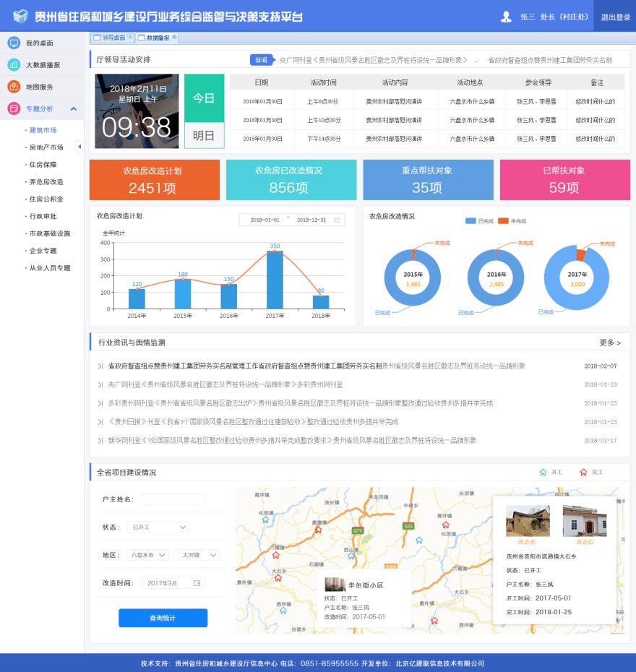Viewport: 636px width, 672px height.
Task: Select 住房公积金 submenu item
Action: (46, 199)
